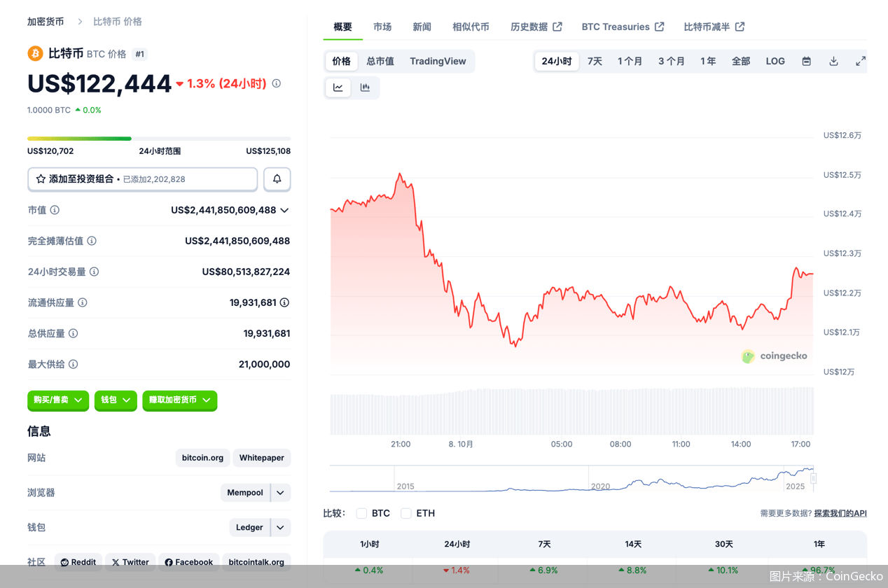Image resolution: width=888 pixels, height=588 pixels.
Task: Enable the ETH comparison checkbox
Action: click(x=406, y=513)
